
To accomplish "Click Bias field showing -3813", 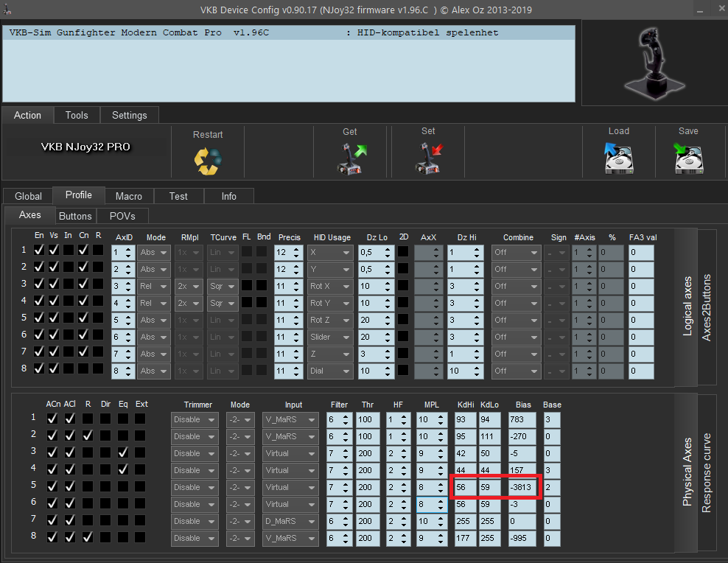I will [522, 487].
